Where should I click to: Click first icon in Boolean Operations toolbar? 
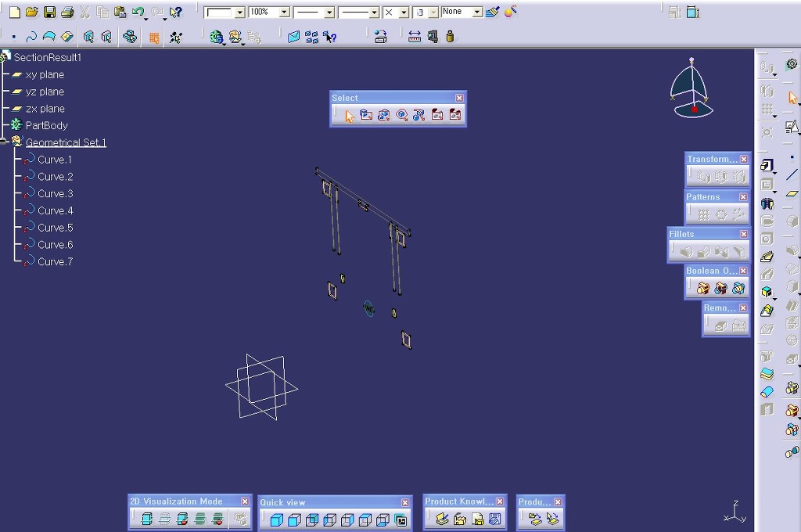point(702,289)
